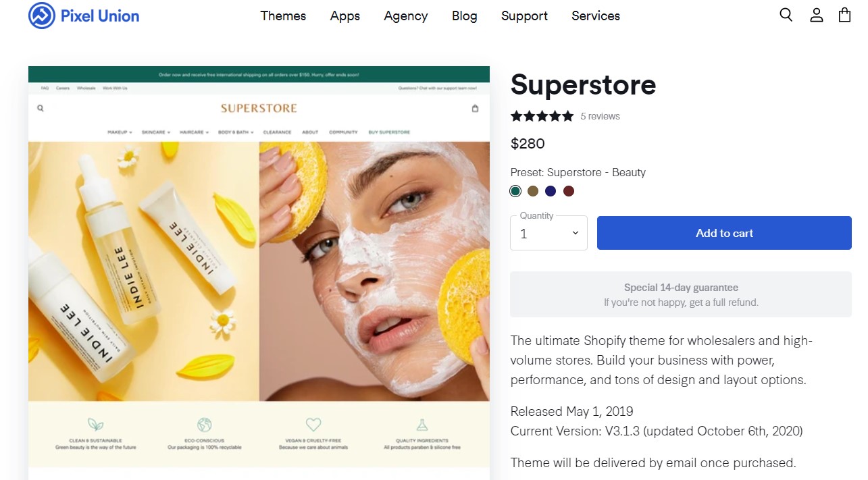Click the Add to cart button
Image resolution: width=868 pixels, height=480 pixels.
[724, 233]
